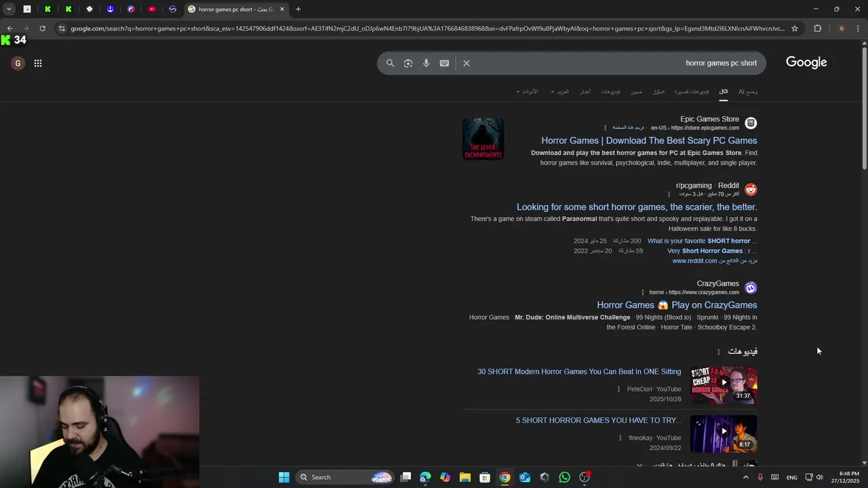Switch the ENG input language indicator
Viewport: 868px width, 488px height.
[x=791, y=478]
